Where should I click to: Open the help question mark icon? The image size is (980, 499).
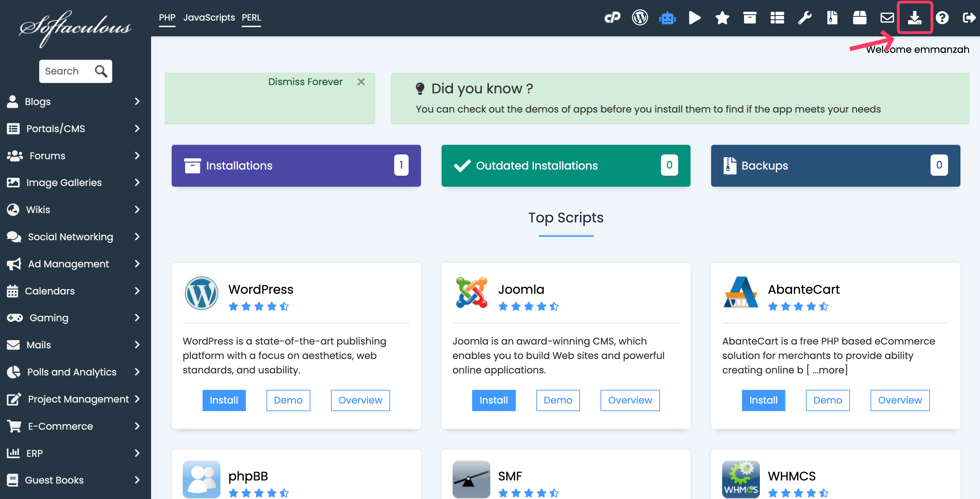point(942,18)
